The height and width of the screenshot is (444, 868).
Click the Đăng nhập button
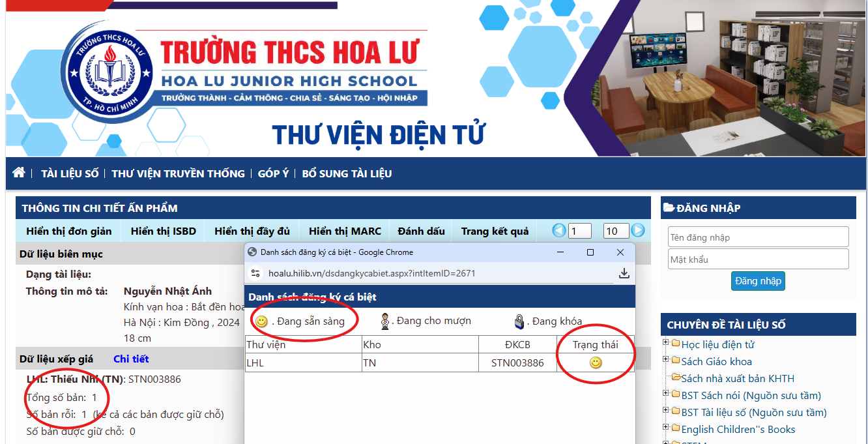coord(758,281)
